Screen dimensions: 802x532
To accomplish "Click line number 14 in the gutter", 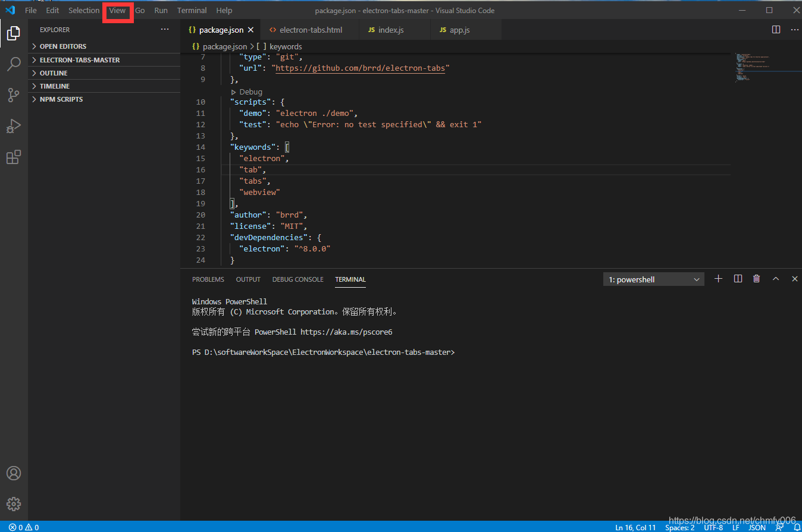I will [200, 147].
